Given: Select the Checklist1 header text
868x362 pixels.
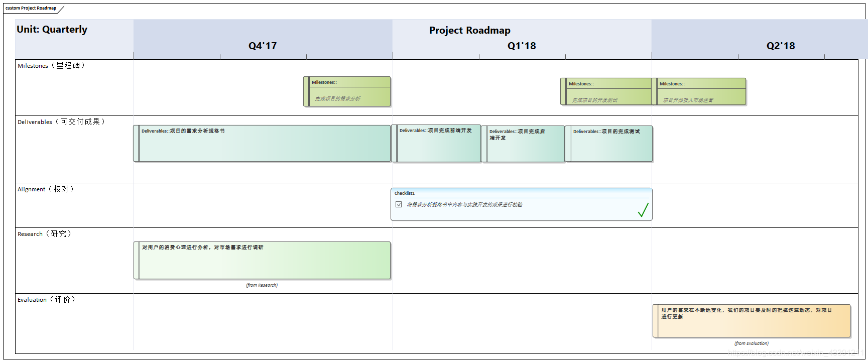Looking at the screenshot, I should tap(405, 193).
